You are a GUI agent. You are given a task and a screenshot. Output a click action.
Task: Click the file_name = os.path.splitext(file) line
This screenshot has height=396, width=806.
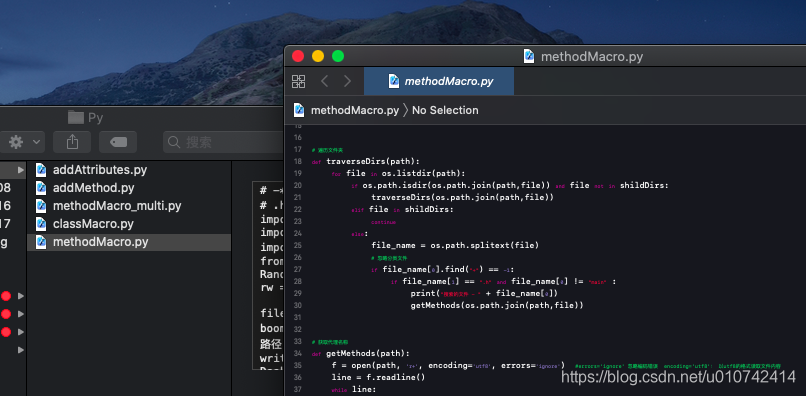pos(455,245)
